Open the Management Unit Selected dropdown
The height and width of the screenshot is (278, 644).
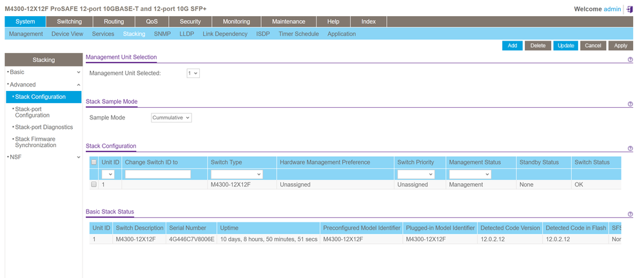pyautogui.click(x=193, y=73)
